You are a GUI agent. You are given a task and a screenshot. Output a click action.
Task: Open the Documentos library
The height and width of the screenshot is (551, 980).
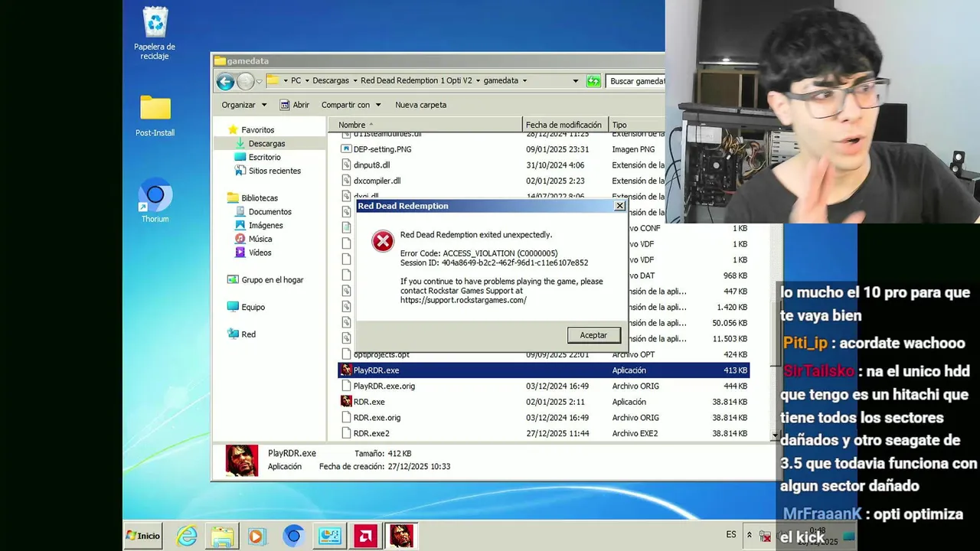click(269, 212)
